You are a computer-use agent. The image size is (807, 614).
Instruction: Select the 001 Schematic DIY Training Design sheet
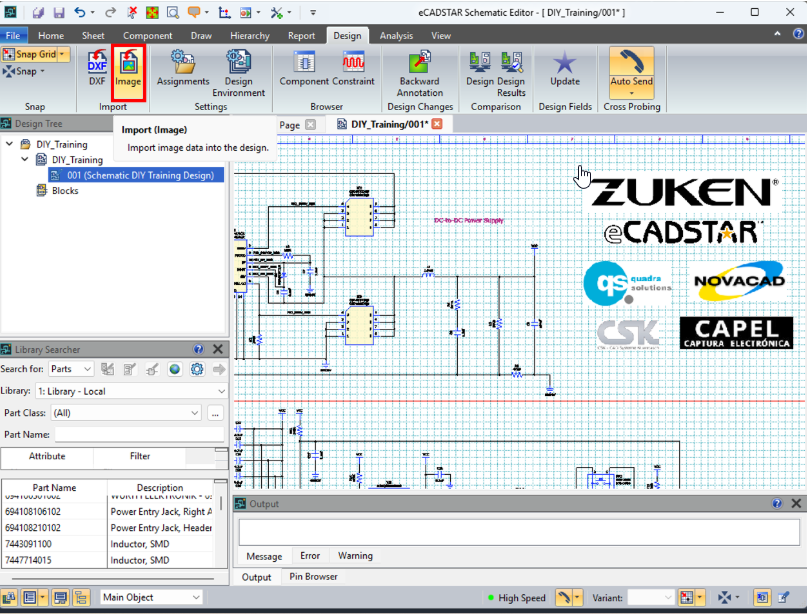[x=139, y=175]
